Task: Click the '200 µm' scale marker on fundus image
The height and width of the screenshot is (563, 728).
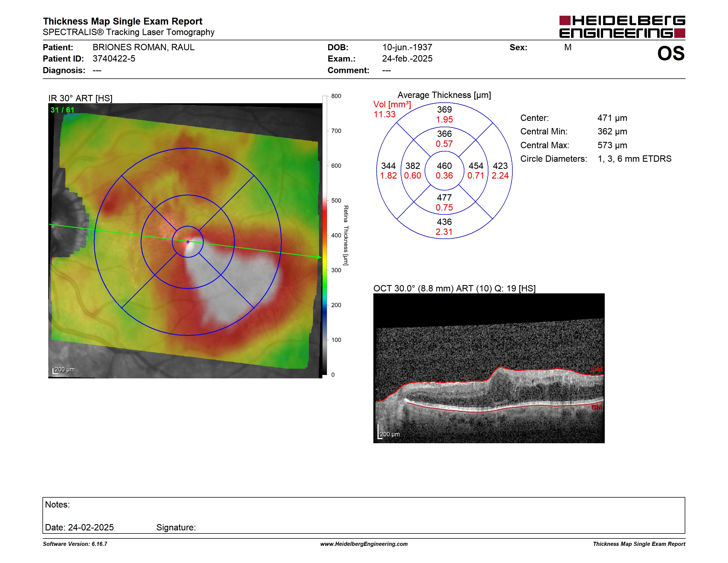Action: point(64,370)
